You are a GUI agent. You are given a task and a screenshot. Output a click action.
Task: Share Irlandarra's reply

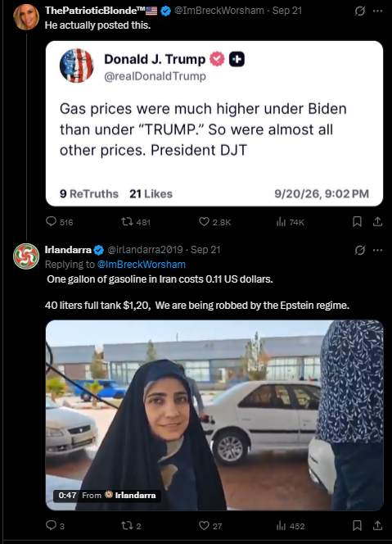pos(377,525)
